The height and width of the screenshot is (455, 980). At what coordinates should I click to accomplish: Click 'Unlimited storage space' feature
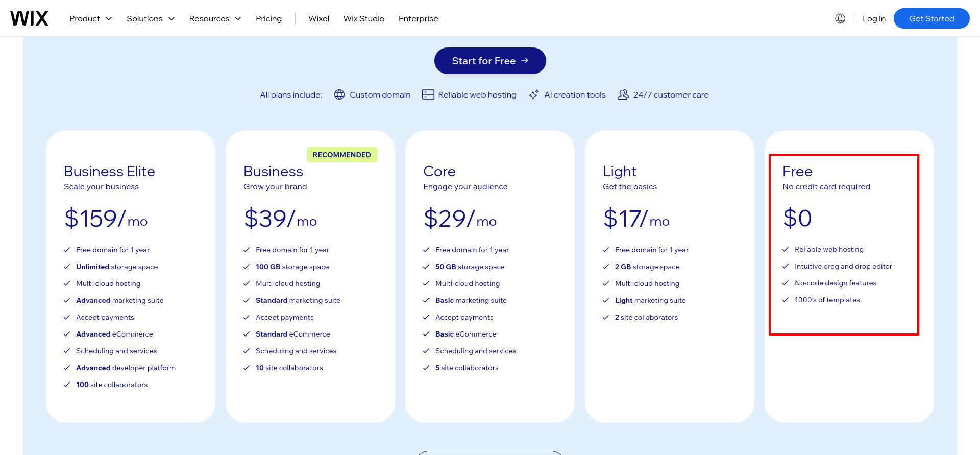(x=117, y=267)
